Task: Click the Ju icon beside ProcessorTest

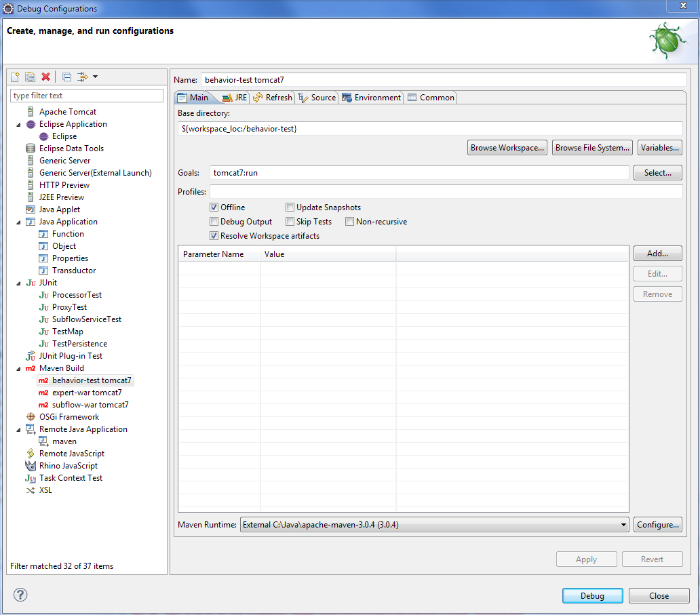Action: pyautogui.click(x=43, y=295)
